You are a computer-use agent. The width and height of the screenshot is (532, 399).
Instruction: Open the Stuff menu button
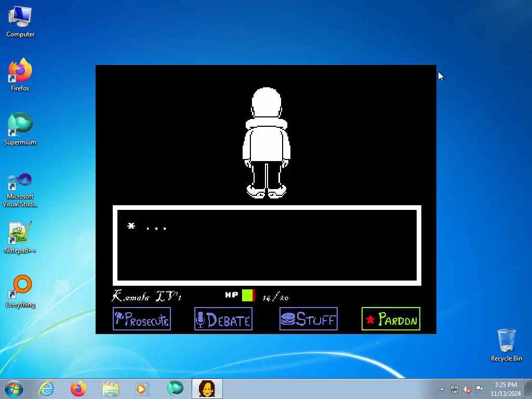click(309, 318)
